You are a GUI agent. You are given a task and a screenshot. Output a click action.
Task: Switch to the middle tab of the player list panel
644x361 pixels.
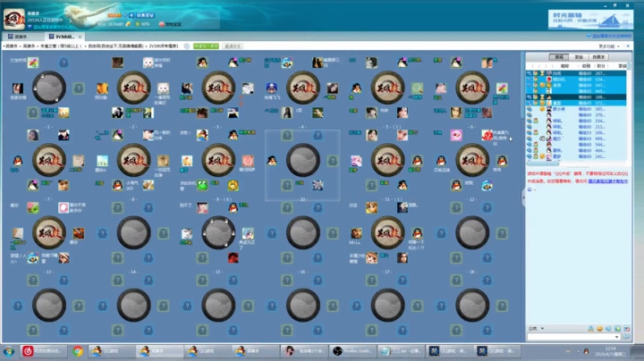(579, 57)
